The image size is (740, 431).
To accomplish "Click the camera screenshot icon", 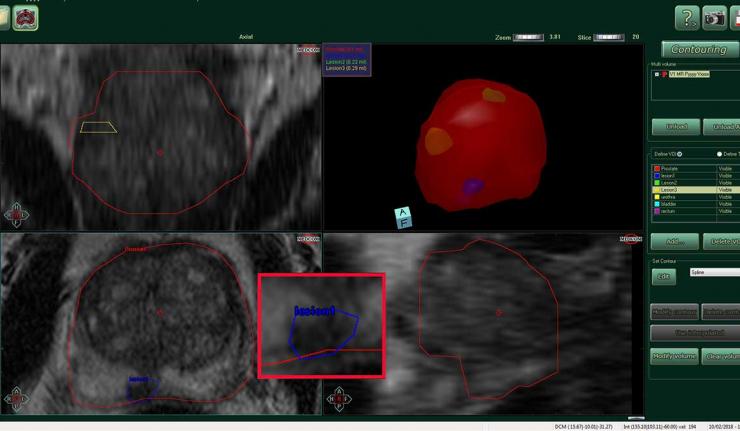I will click(714, 17).
